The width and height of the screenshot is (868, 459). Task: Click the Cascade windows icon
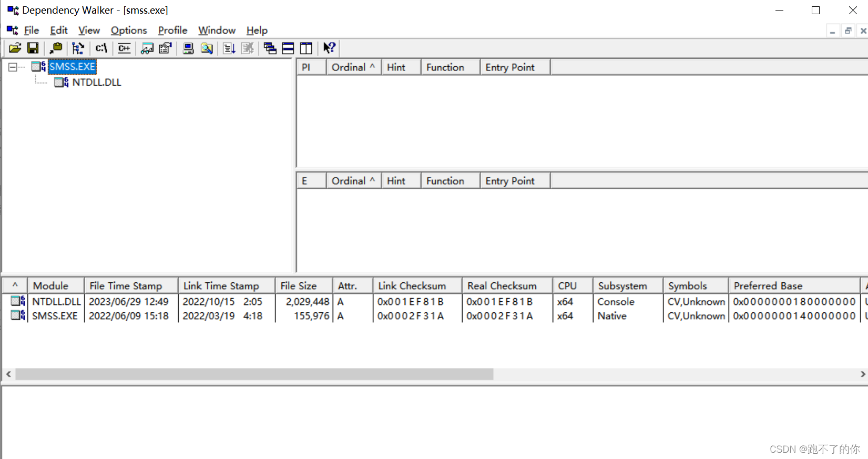click(270, 48)
